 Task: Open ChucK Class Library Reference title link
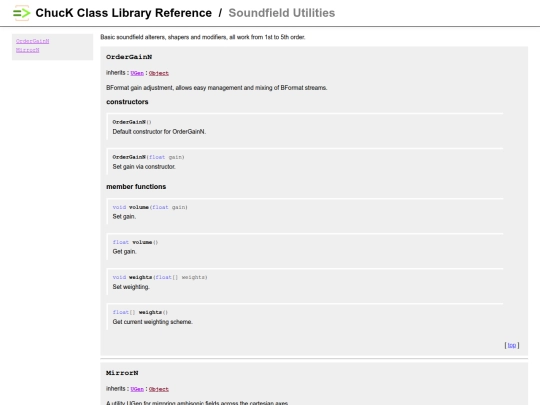(x=124, y=13)
